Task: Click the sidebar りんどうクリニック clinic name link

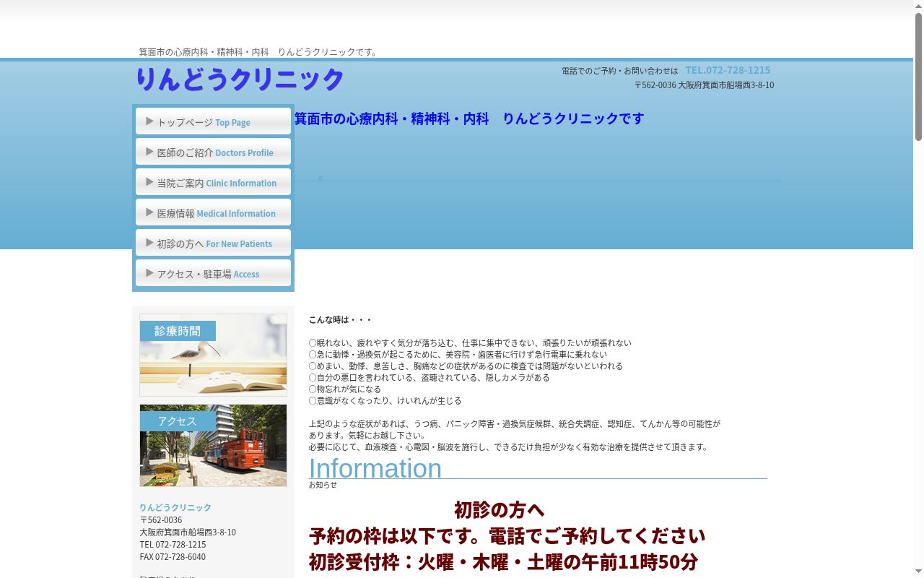Action: pyautogui.click(x=175, y=507)
